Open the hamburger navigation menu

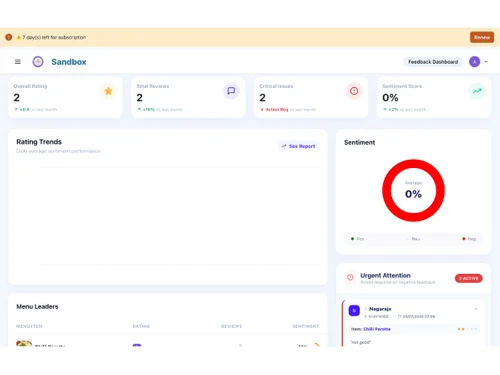(18, 62)
